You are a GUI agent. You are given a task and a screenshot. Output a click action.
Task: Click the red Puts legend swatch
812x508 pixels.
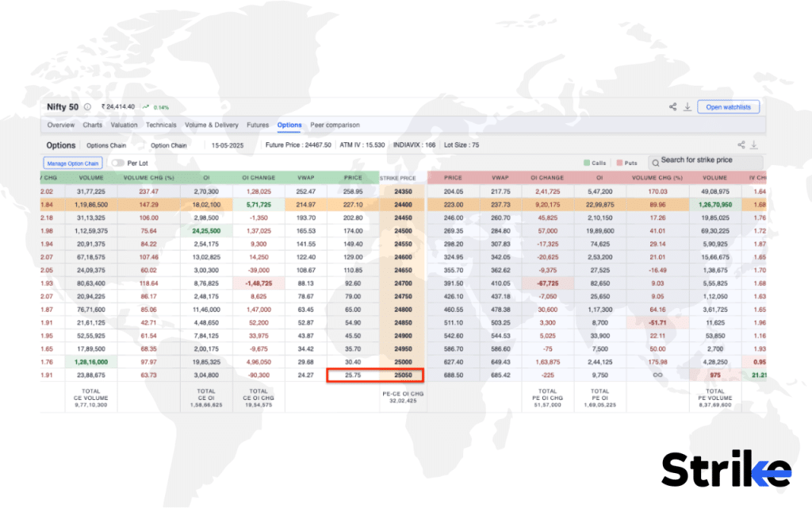coord(619,163)
